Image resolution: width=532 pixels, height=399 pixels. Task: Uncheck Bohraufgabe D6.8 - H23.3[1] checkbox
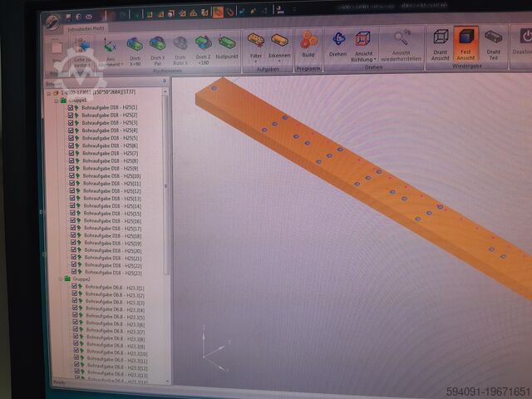click(x=74, y=287)
